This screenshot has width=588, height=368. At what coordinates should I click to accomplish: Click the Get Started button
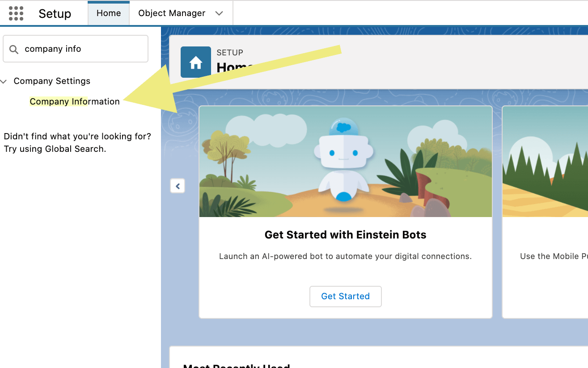pos(345,296)
